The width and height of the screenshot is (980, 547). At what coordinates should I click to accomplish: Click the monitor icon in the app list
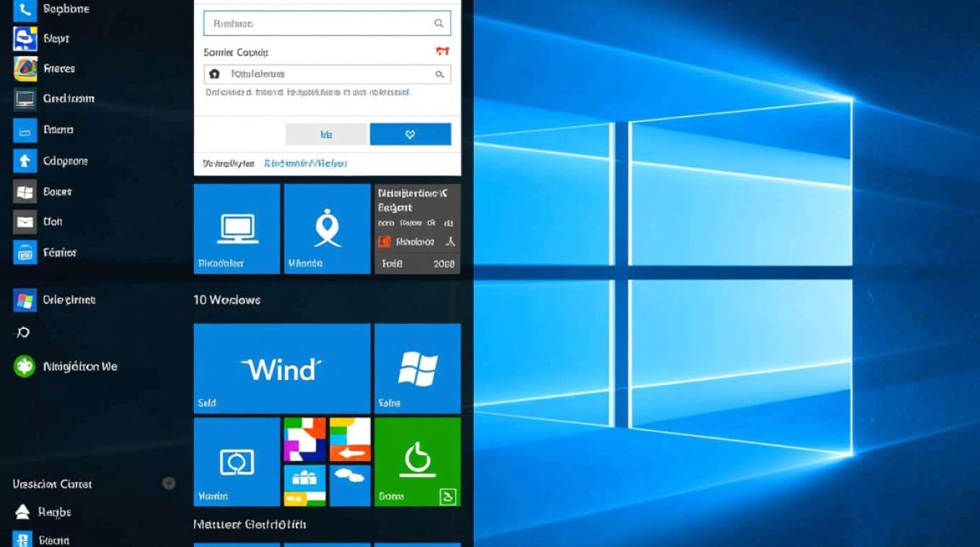click(25, 99)
